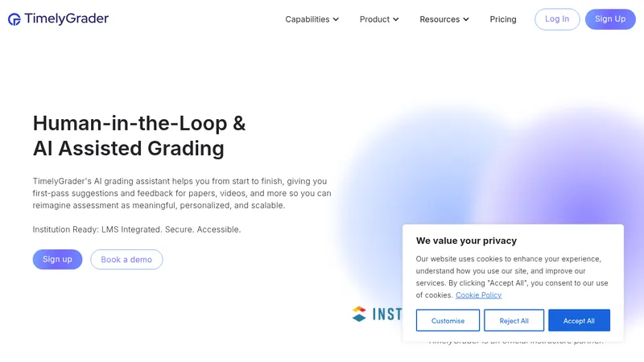Screen dimensions: 644x362
Task: Open the Product dropdown chevron
Action: click(396, 19)
